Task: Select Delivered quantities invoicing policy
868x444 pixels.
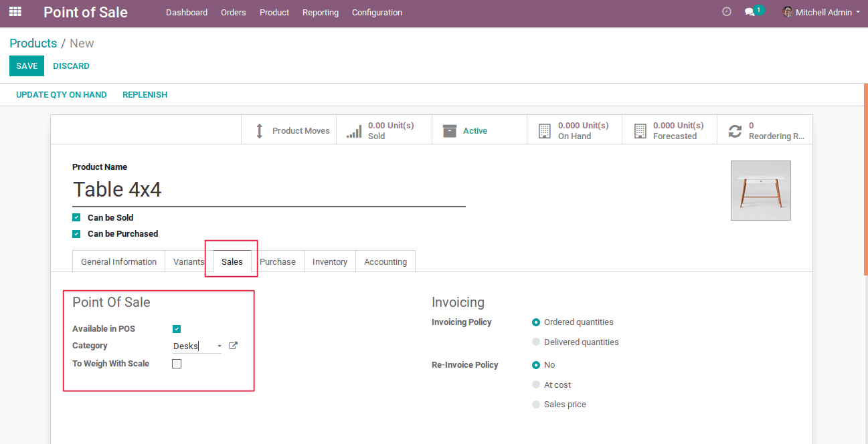Action: coord(536,342)
